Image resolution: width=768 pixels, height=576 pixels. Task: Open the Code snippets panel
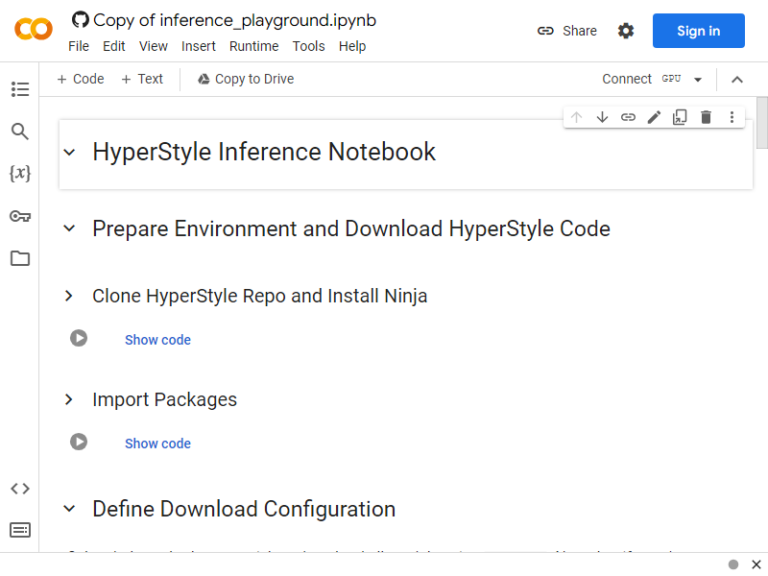click(20, 488)
